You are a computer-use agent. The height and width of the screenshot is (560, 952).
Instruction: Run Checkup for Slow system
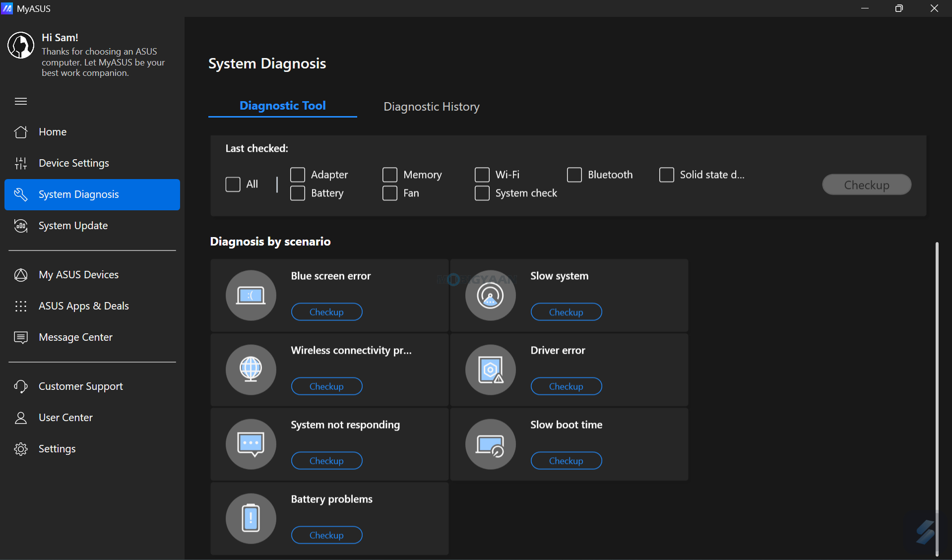click(567, 312)
